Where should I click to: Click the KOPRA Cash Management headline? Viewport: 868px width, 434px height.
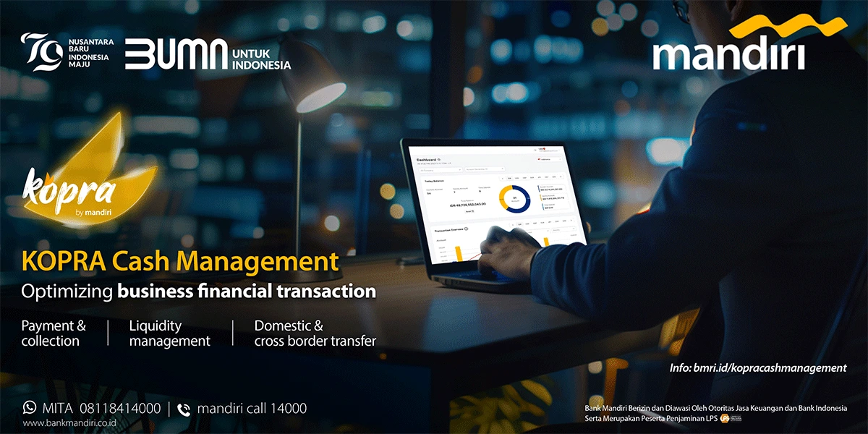180,262
